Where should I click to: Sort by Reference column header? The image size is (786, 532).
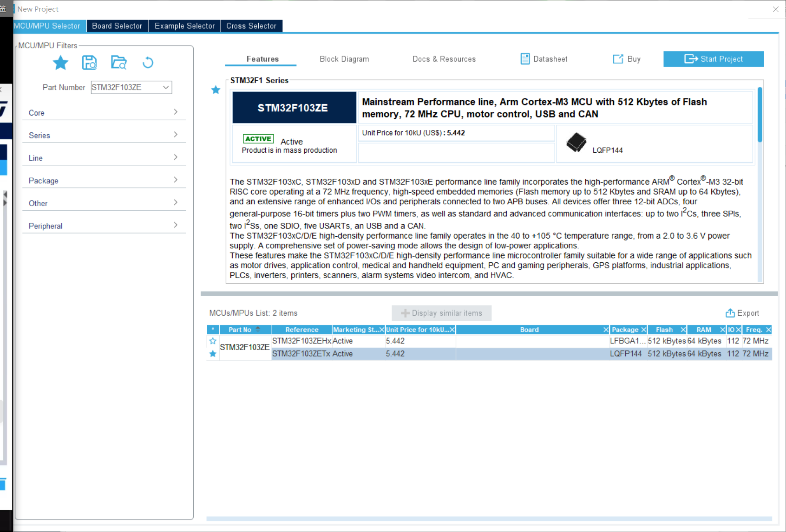[302, 330]
